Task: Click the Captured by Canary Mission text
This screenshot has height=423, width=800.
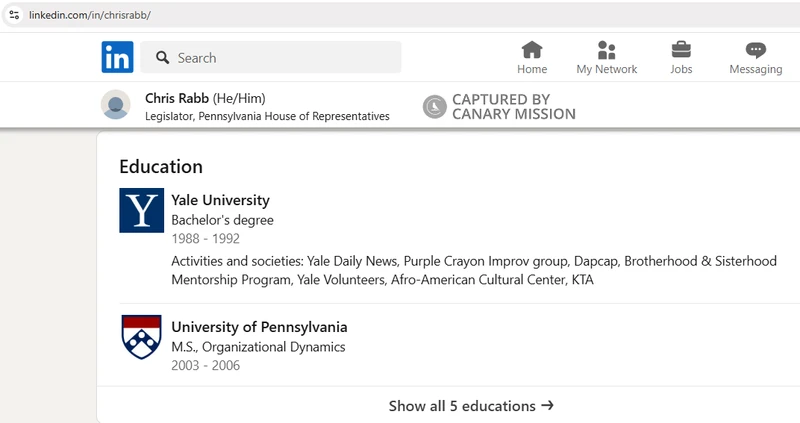Action: pos(513,107)
